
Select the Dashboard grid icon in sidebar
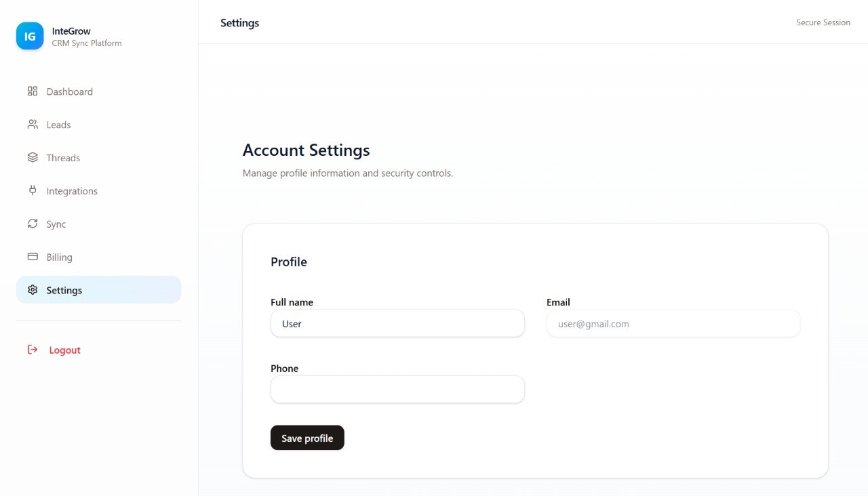pos(33,91)
